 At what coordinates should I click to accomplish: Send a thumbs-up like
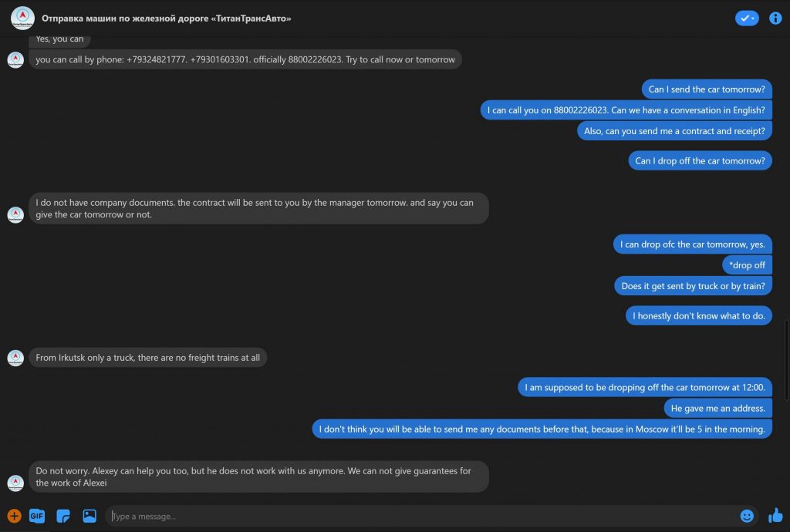[x=775, y=515]
